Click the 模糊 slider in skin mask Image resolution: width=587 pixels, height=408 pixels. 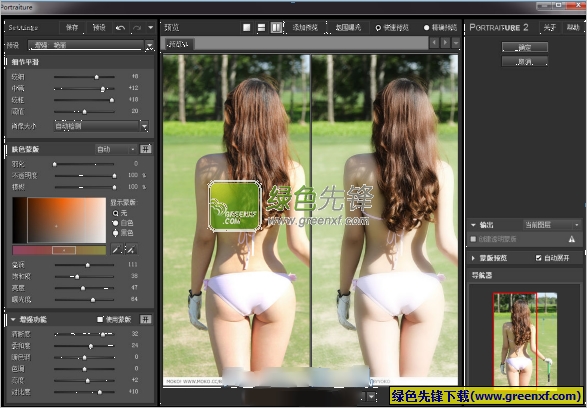(x=85, y=187)
